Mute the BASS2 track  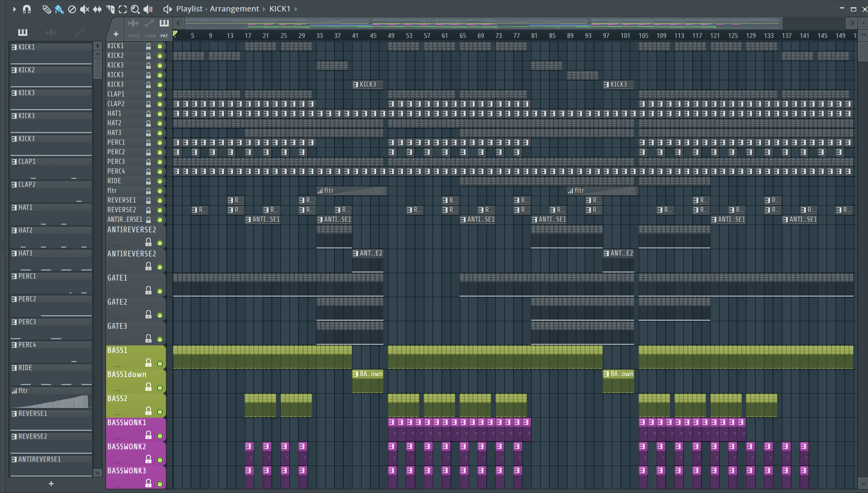tap(160, 412)
